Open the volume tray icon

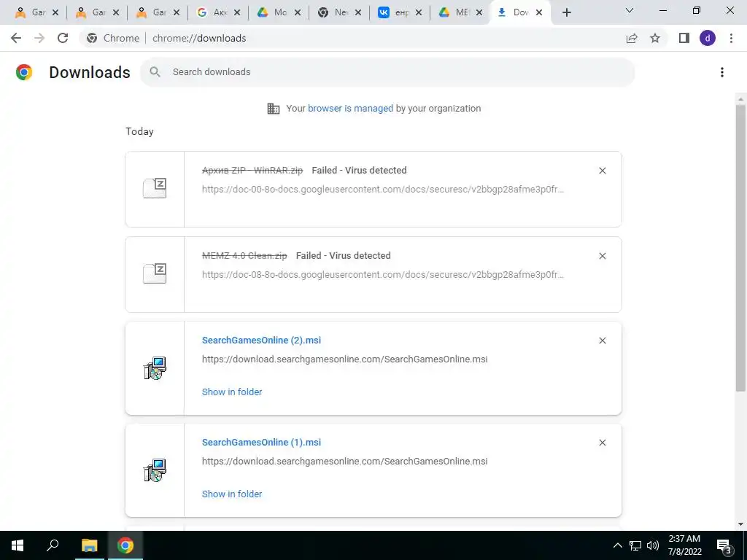pyautogui.click(x=653, y=545)
